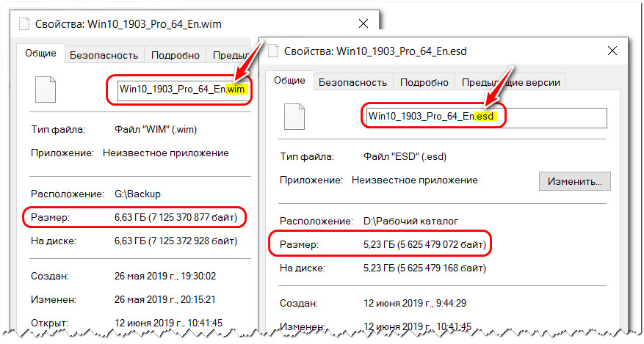Click the size value 6,63 ГБ (7 125 370 877 байт)
This screenshot has width=644, height=344.
(x=176, y=217)
